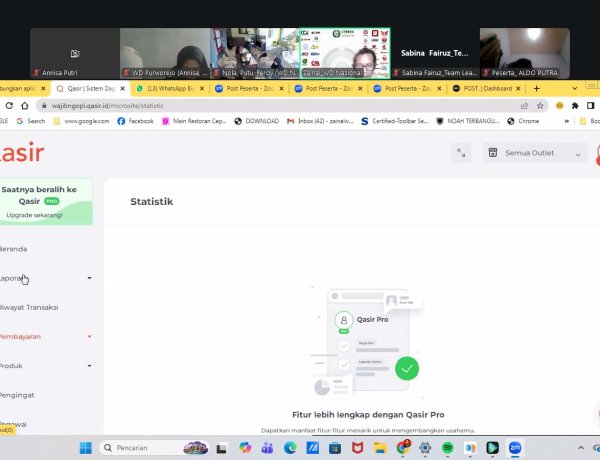
Task: Switch to POST Dashboard tab
Action: coord(487,88)
